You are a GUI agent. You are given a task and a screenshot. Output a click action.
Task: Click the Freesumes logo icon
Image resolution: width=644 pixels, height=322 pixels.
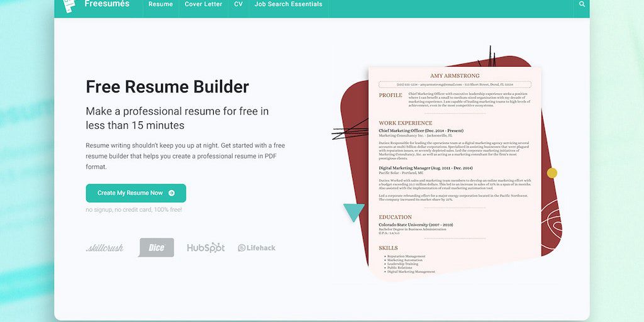pos(69,5)
